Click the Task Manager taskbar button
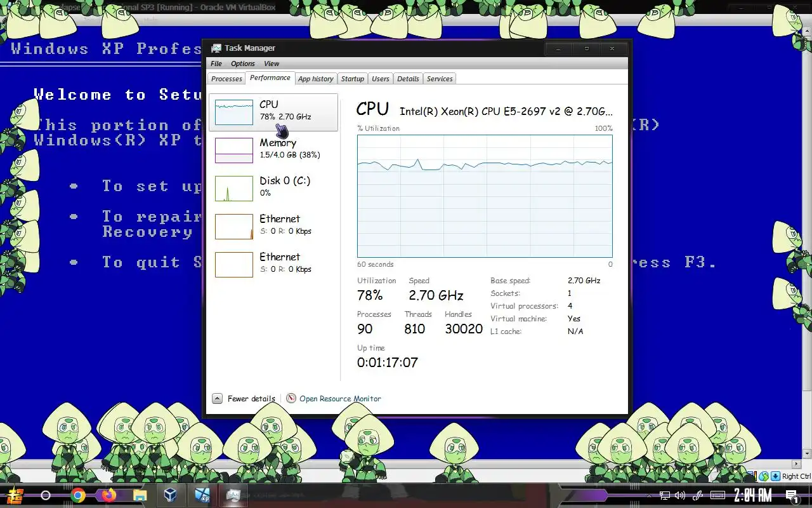 click(x=233, y=495)
